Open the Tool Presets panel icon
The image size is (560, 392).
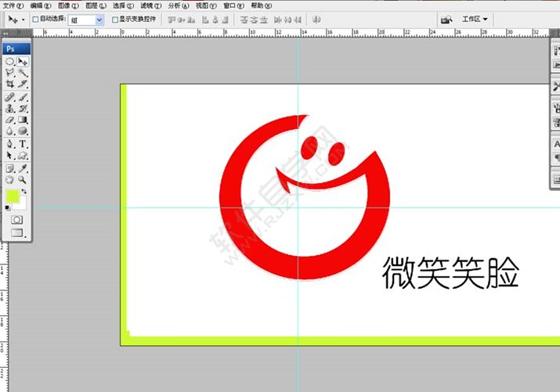pos(556,86)
